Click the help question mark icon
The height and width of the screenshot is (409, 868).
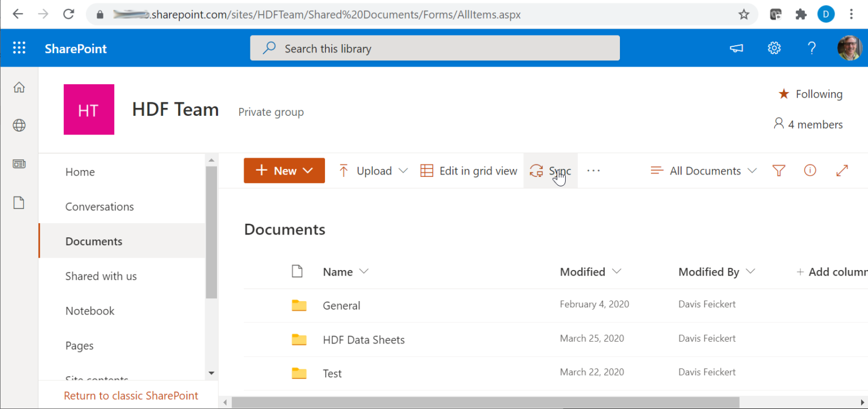[811, 48]
